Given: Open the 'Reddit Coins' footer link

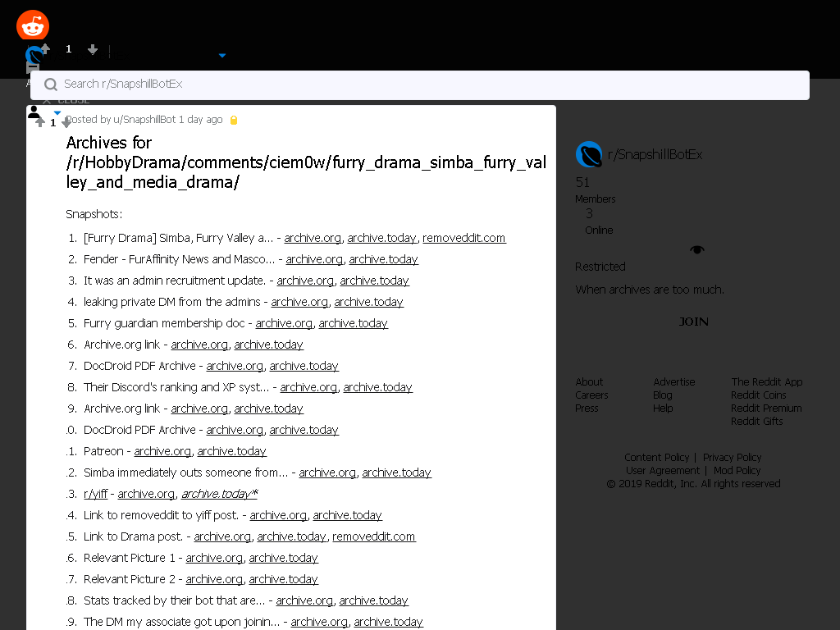Looking at the screenshot, I should point(759,395).
